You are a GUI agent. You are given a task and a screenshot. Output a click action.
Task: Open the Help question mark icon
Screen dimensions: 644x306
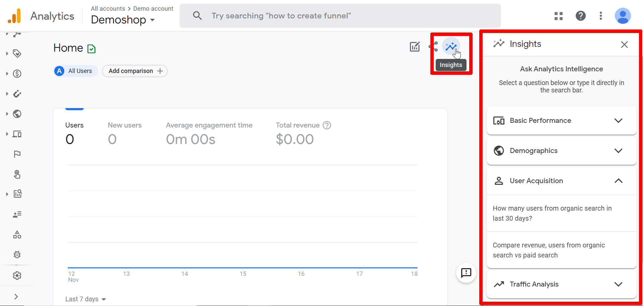click(x=581, y=16)
